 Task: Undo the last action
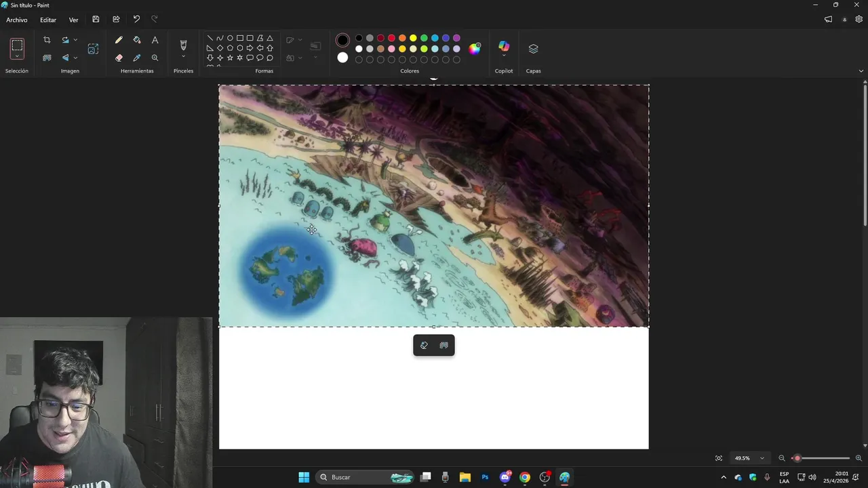[136, 20]
